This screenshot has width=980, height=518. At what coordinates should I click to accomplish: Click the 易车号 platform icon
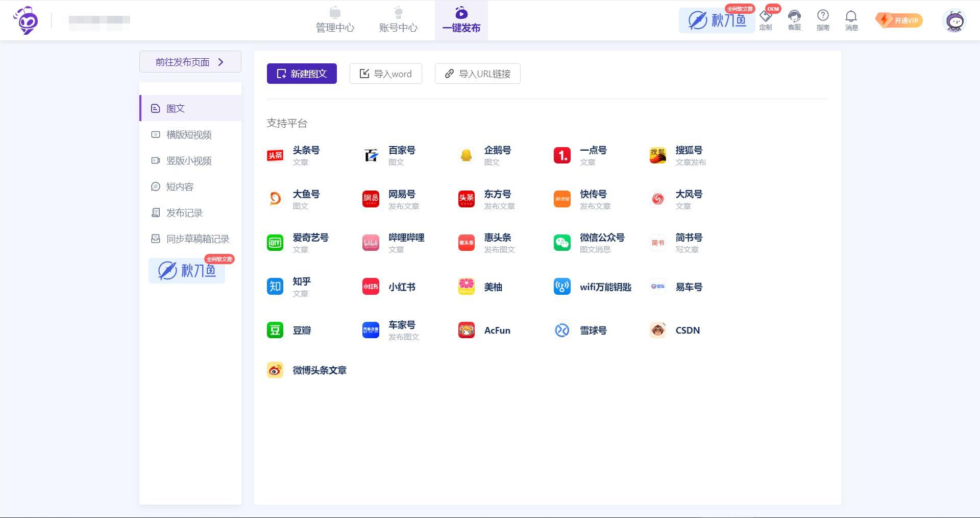coord(657,287)
